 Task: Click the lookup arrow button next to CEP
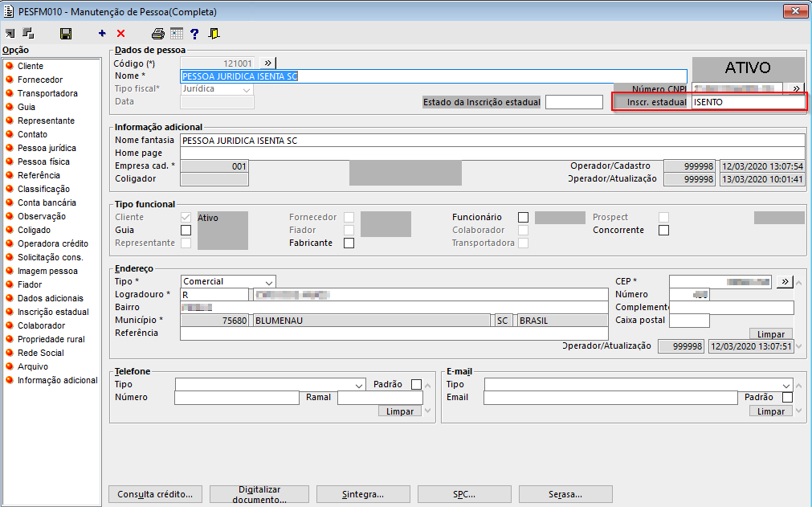[x=785, y=282]
